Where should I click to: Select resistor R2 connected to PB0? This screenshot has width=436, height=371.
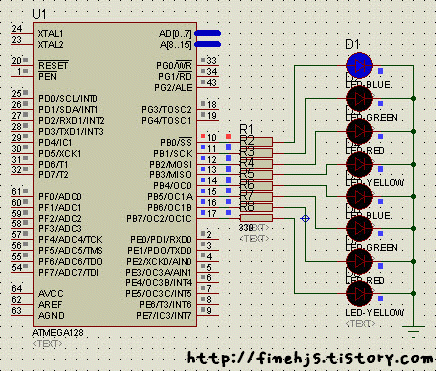tap(256, 142)
